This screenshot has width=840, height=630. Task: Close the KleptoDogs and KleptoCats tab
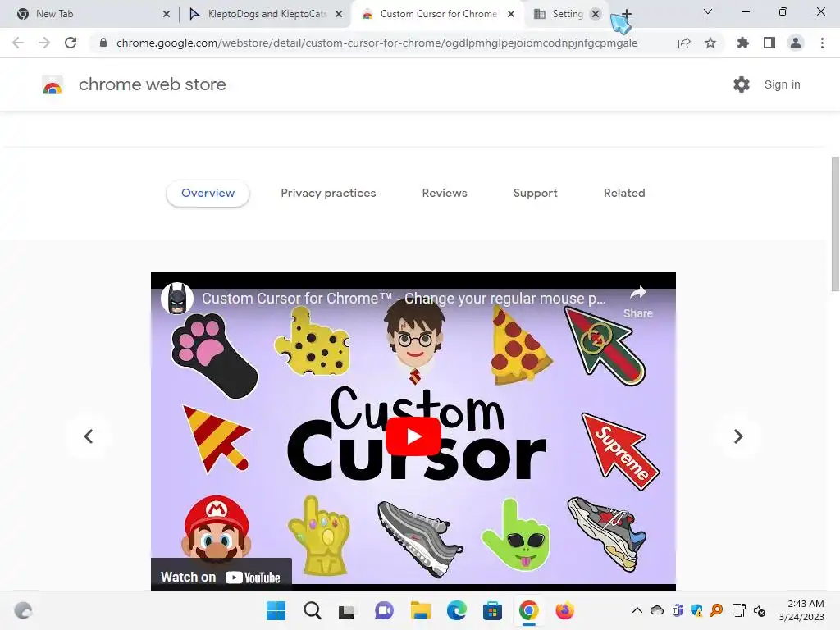339,14
